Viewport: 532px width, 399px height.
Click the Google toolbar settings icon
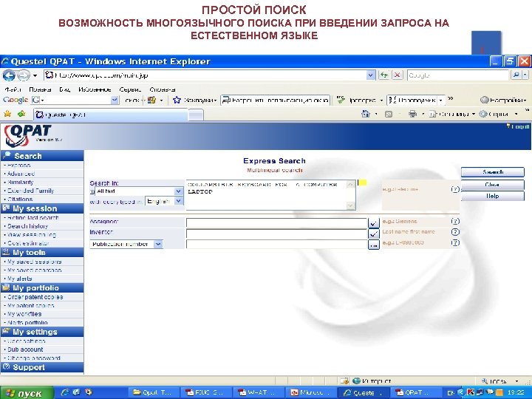pos(485,100)
